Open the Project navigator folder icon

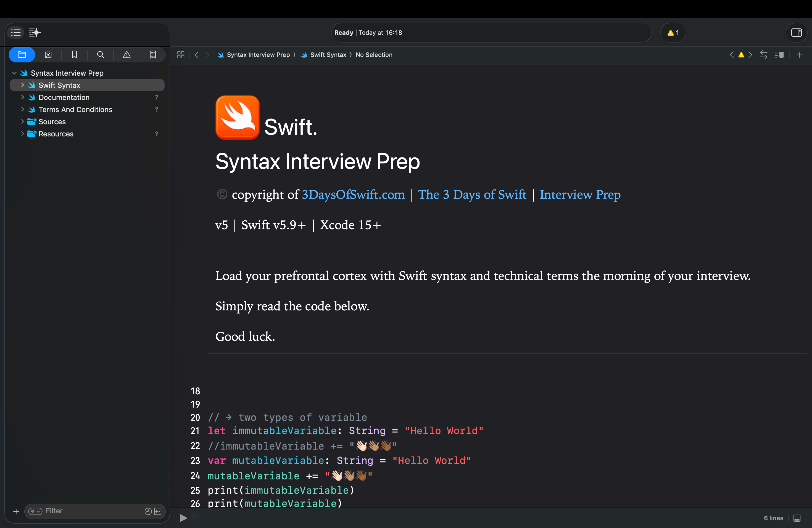point(22,55)
